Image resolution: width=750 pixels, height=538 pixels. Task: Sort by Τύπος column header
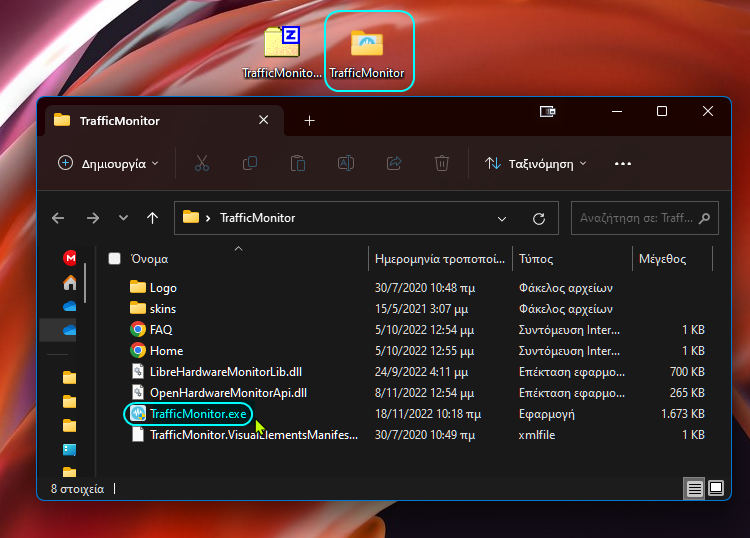click(573, 259)
